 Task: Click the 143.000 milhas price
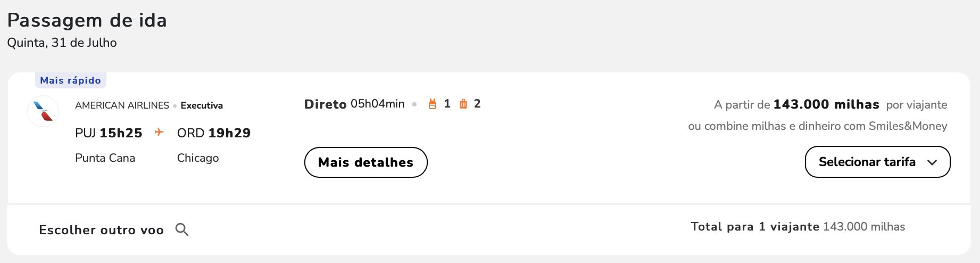[x=826, y=104]
